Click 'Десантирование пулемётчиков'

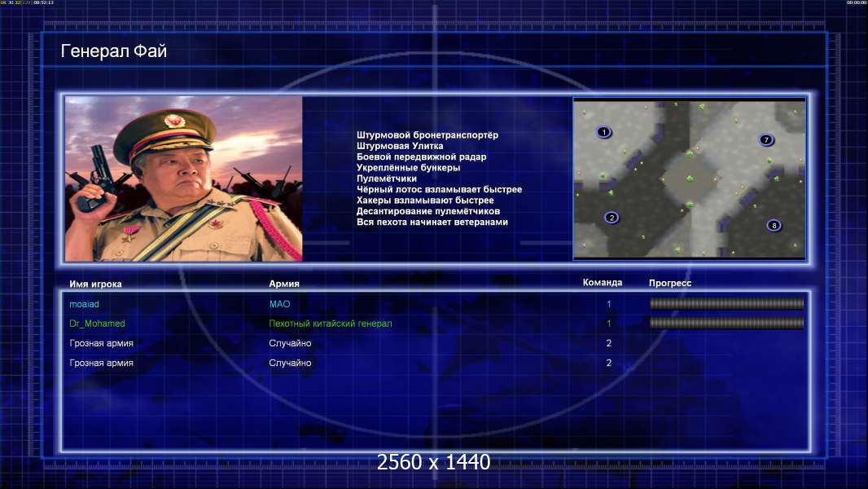click(428, 211)
